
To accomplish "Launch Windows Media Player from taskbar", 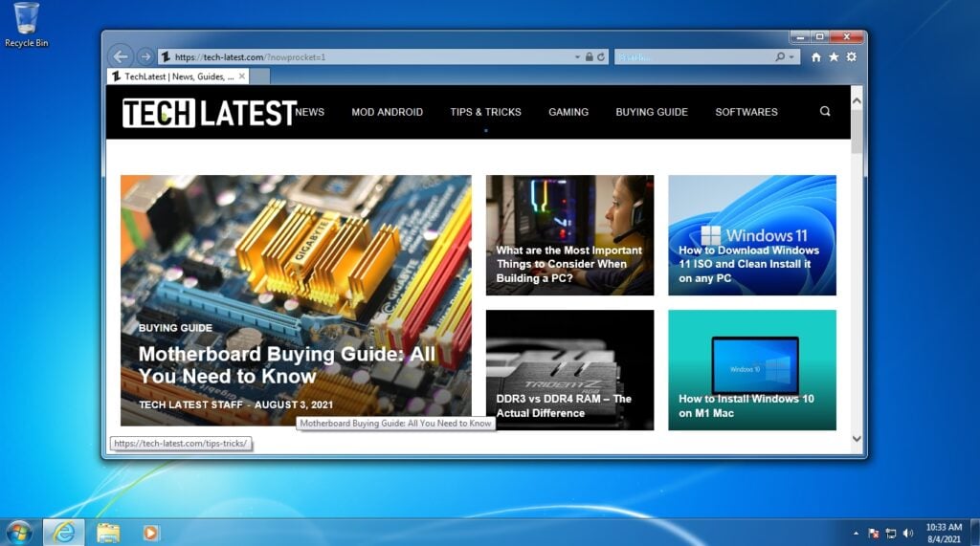I will point(150,533).
